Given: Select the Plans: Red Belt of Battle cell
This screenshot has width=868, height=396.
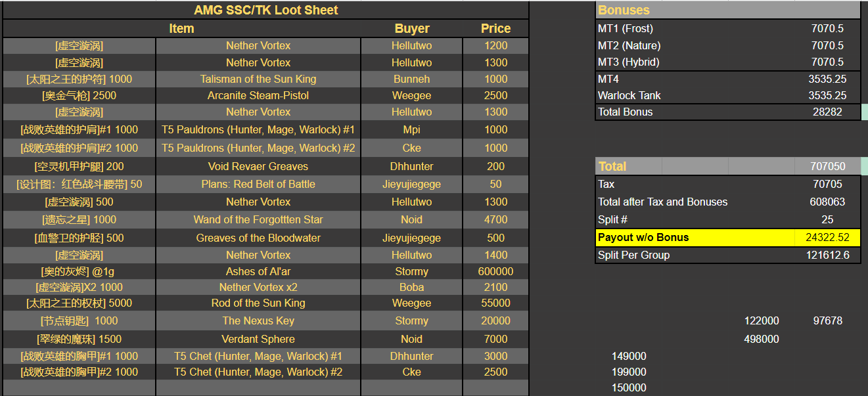Looking at the screenshot, I should 258,184.
